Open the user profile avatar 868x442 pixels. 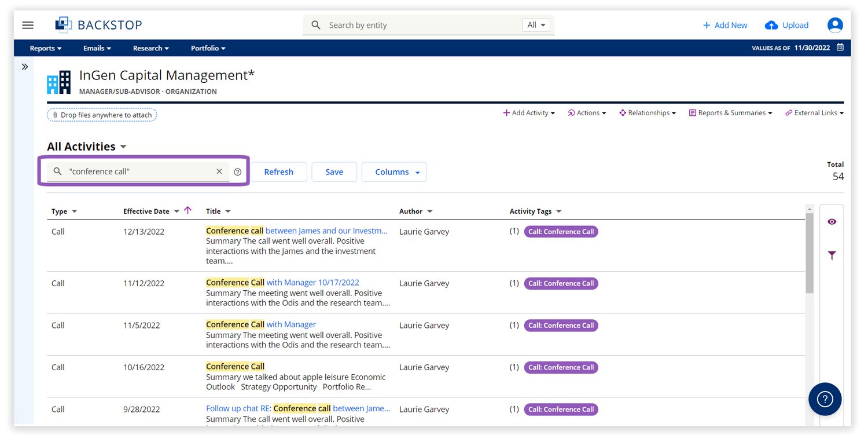click(835, 25)
